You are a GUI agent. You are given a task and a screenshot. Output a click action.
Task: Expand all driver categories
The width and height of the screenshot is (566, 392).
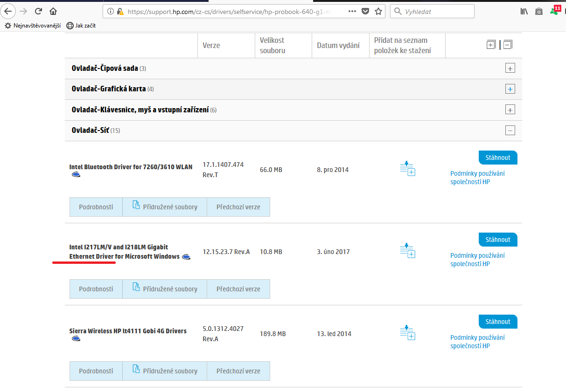(491, 45)
